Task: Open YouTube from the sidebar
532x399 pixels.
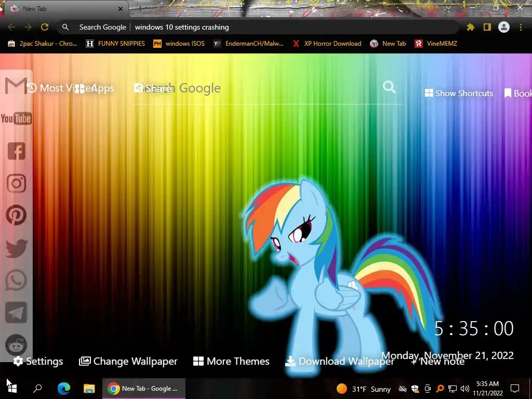Action: coord(16,118)
